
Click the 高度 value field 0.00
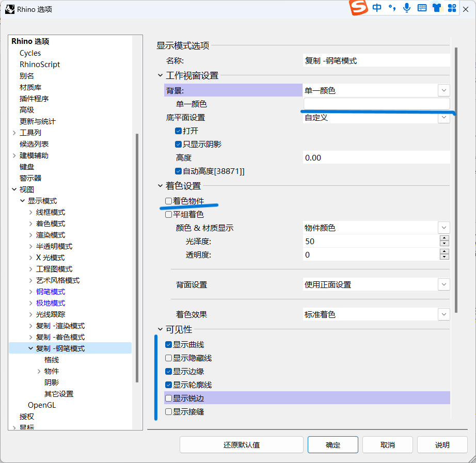point(376,158)
